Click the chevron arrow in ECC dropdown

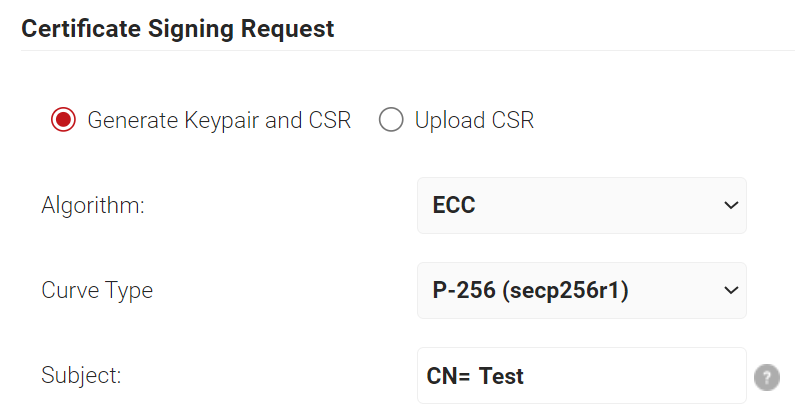(731, 205)
